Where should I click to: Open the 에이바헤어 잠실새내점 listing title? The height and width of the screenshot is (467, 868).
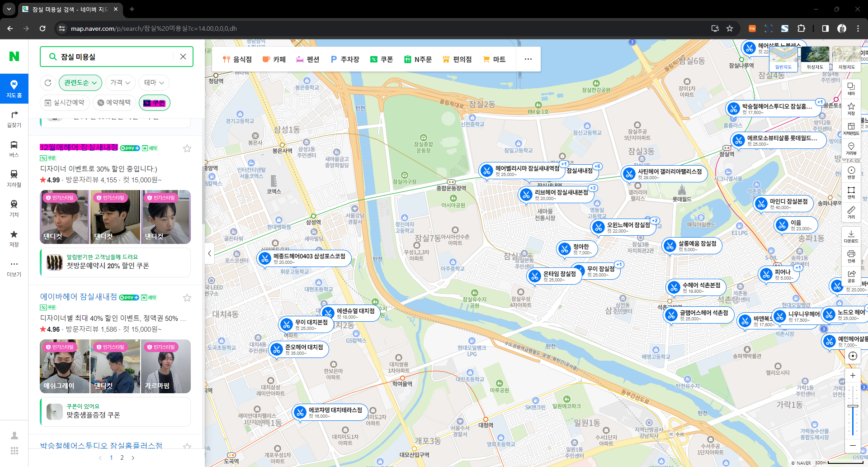(x=79, y=297)
